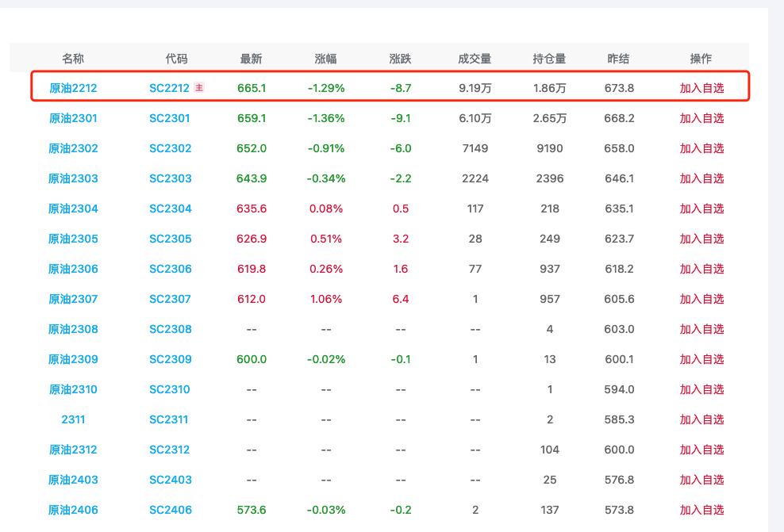Open the SC2303 code link
This screenshot has height=532, width=784.
pyautogui.click(x=170, y=178)
